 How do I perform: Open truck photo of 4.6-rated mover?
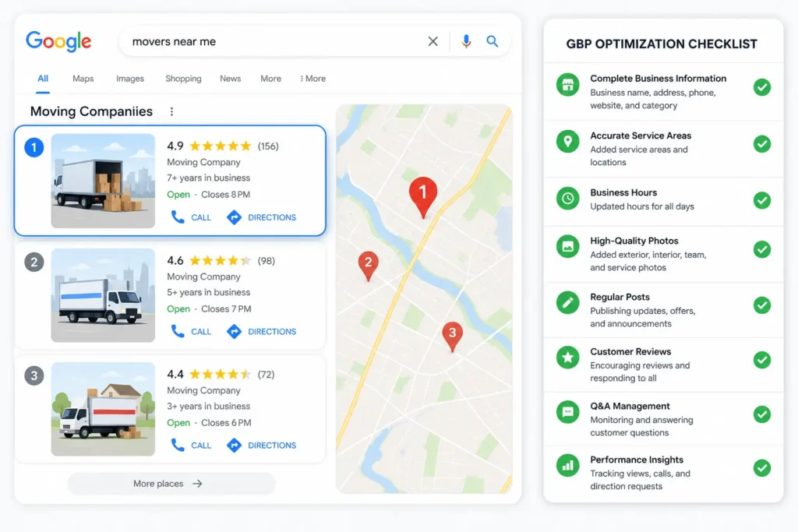[103, 295]
